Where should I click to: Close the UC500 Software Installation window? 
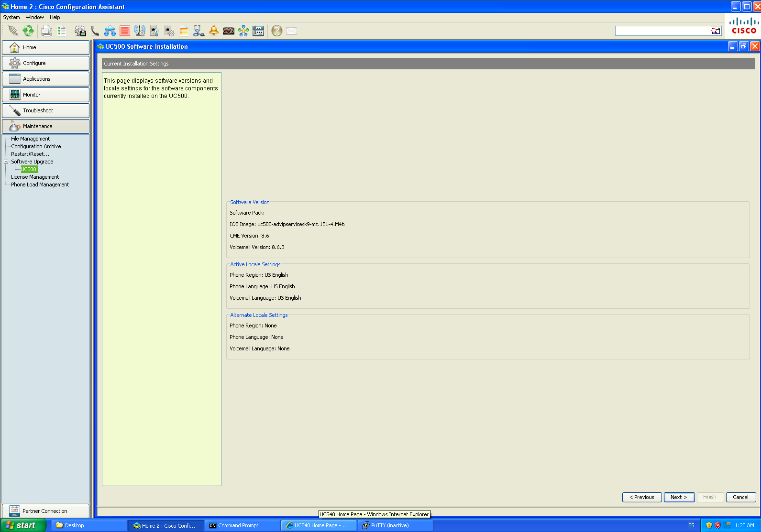[x=755, y=46]
